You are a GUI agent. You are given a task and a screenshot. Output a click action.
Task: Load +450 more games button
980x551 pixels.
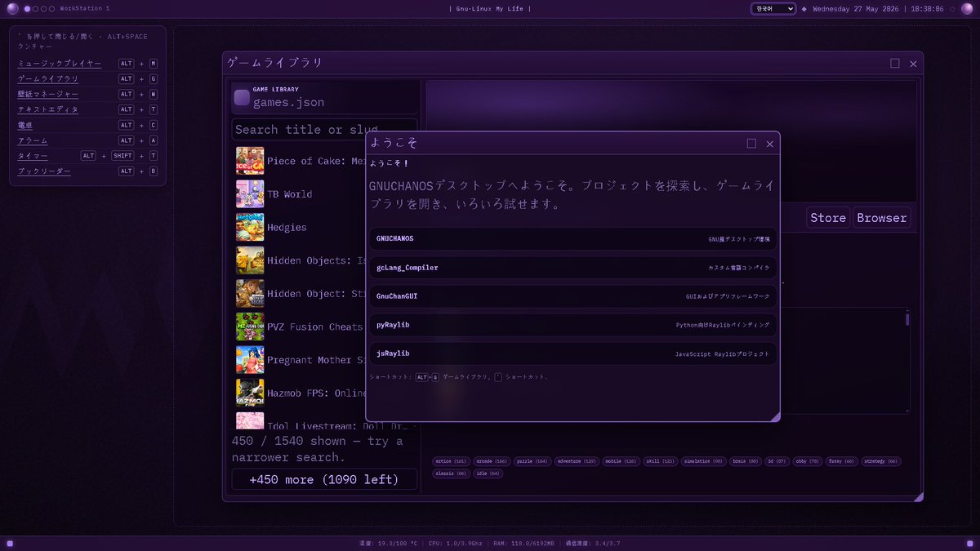point(324,479)
